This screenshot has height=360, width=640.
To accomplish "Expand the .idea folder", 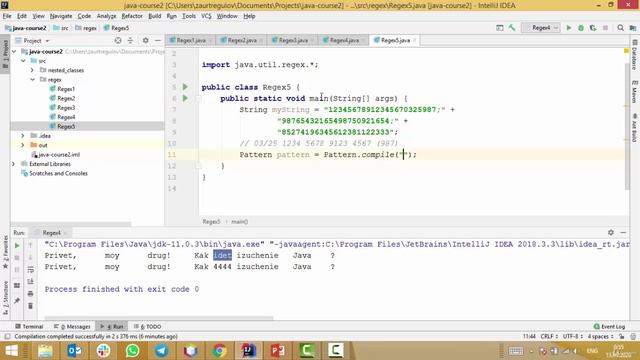I will pyautogui.click(x=23, y=136).
